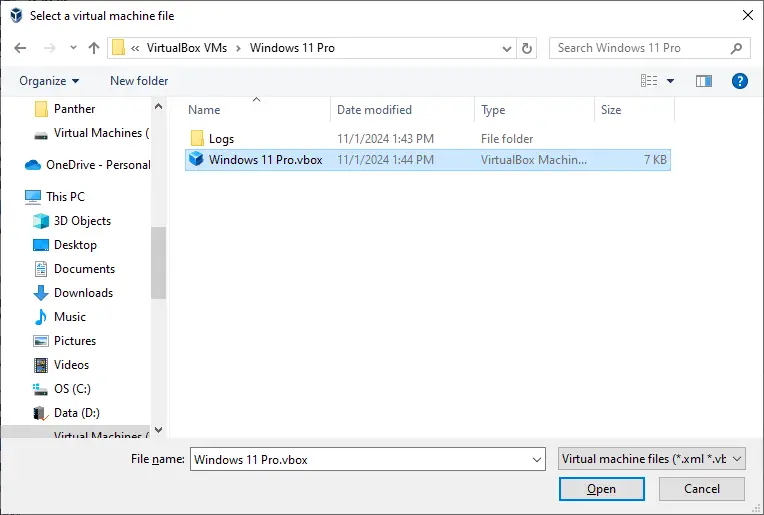This screenshot has width=764, height=515.
Task: Click the magnifying glass search icon
Action: pyautogui.click(x=736, y=48)
